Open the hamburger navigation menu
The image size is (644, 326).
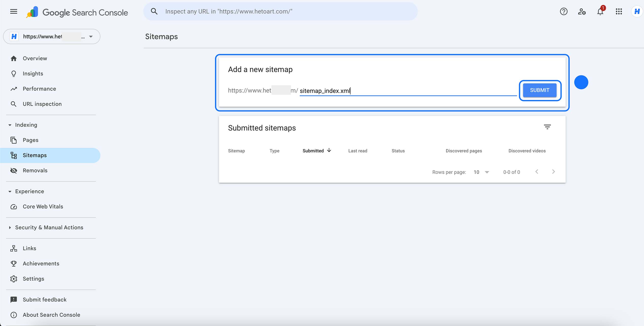(13, 11)
